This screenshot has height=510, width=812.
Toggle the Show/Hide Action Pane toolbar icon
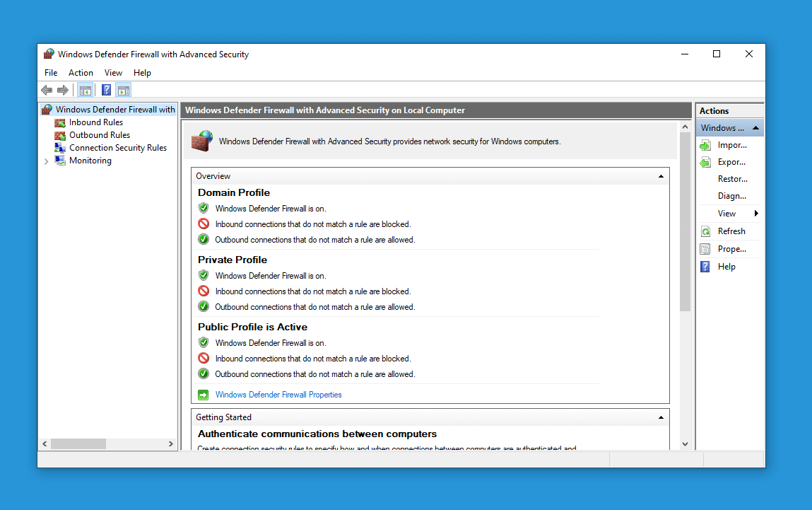pyautogui.click(x=124, y=90)
